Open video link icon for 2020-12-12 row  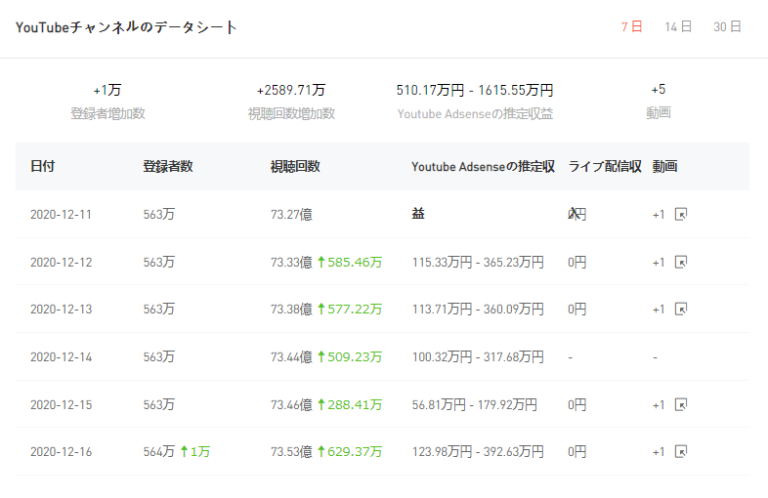click(x=681, y=262)
